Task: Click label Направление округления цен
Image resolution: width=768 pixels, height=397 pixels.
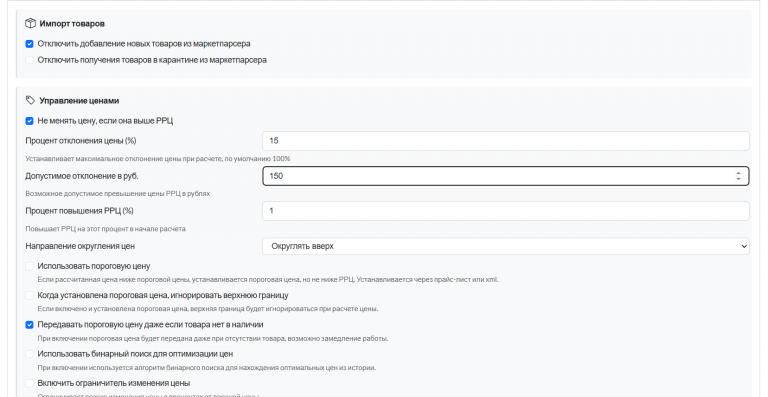Action: point(80,246)
